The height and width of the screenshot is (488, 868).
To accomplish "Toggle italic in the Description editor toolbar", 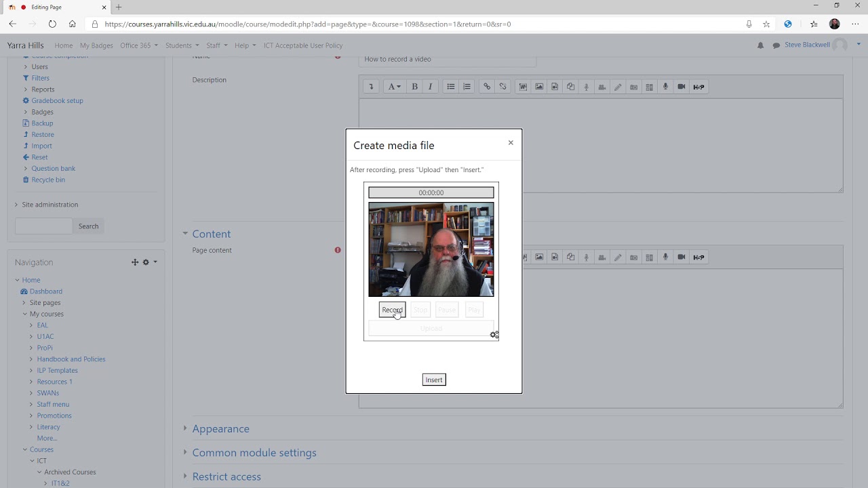I will pos(430,87).
